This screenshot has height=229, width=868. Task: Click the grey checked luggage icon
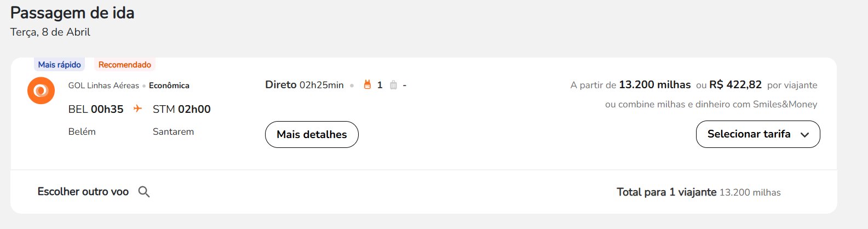393,85
